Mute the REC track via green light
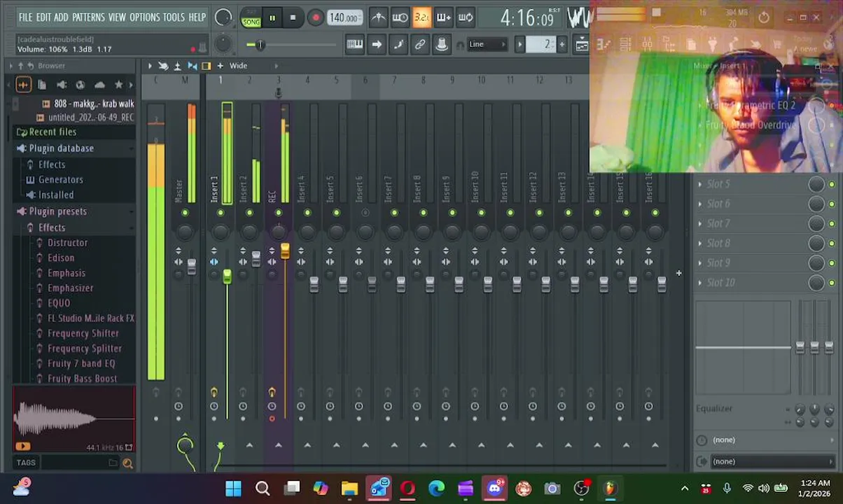This screenshot has height=504, width=843. pyautogui.click(x=278, y=213)
